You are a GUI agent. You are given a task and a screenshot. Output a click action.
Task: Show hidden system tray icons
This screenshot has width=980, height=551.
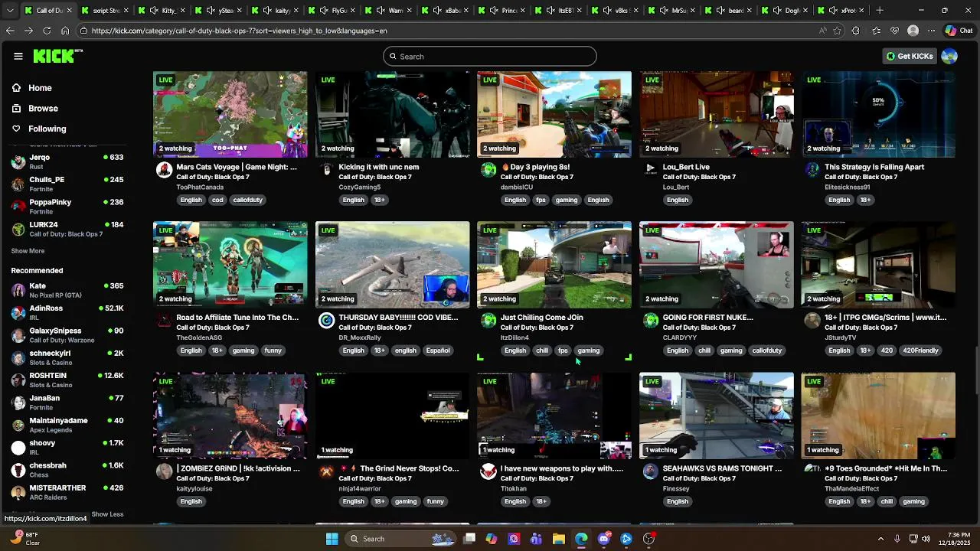pyautogui.click(x=880, y=539)
